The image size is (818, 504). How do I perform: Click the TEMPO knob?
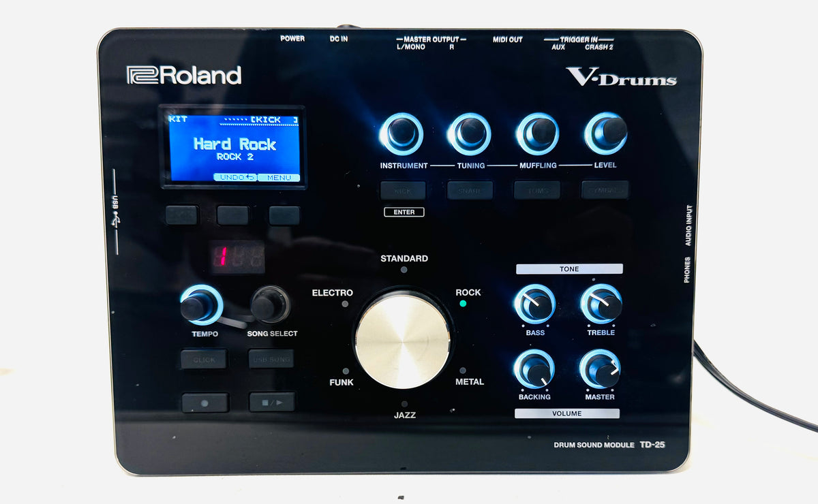point(201,305)
